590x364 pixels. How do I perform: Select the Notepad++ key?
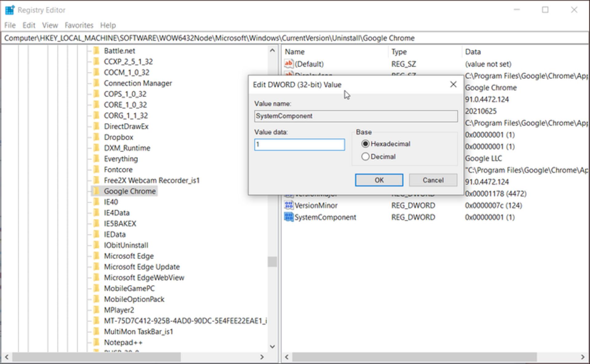pyautogui.click(x=123, y=342)
